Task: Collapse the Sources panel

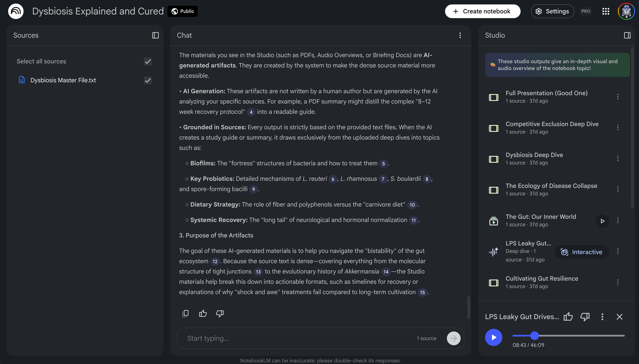Action: coord(155,35)
